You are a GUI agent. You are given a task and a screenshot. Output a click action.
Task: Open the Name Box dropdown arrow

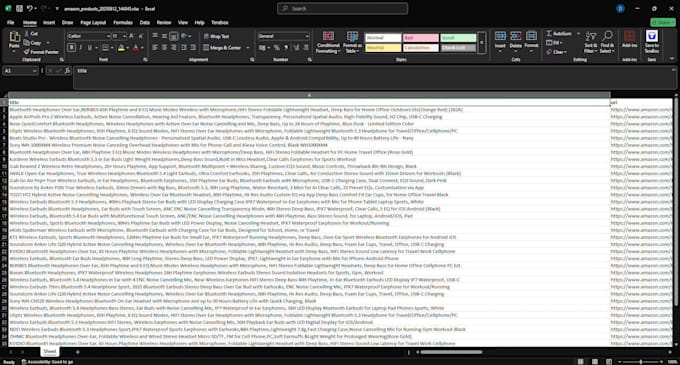click(x=34, y=71)
